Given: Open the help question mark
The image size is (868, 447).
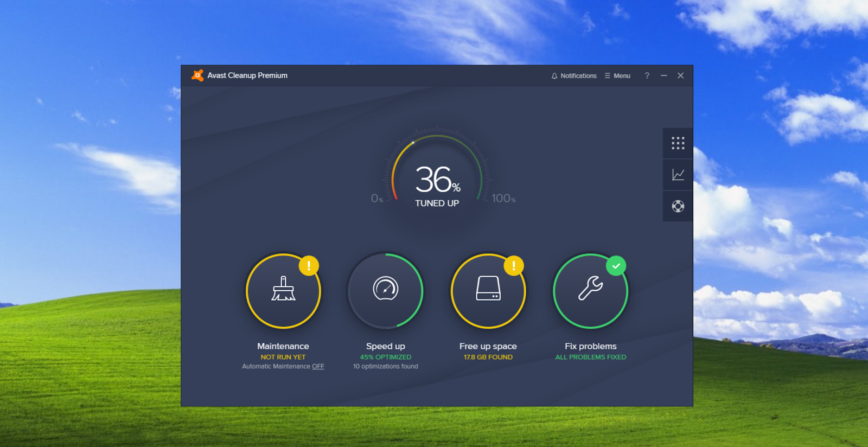Looking at the screenshot, I should click(x=647, y=75).
